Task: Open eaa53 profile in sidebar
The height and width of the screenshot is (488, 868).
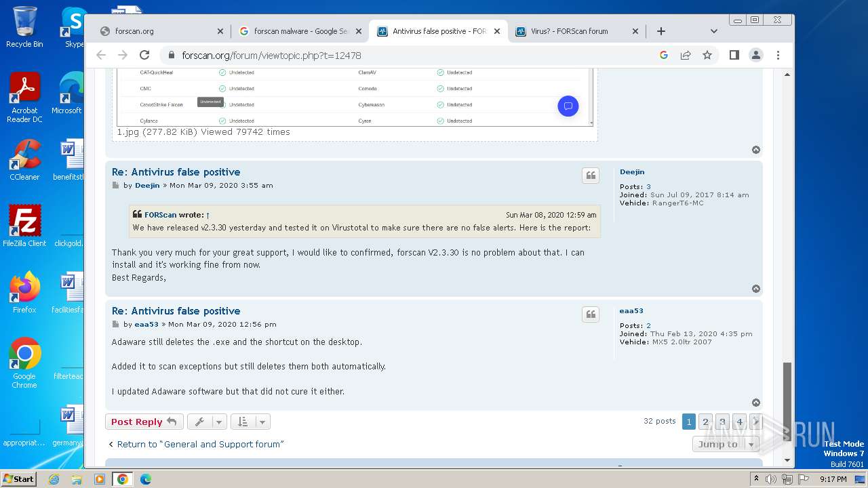Action: pyautogui.click(x=631, y=311)
